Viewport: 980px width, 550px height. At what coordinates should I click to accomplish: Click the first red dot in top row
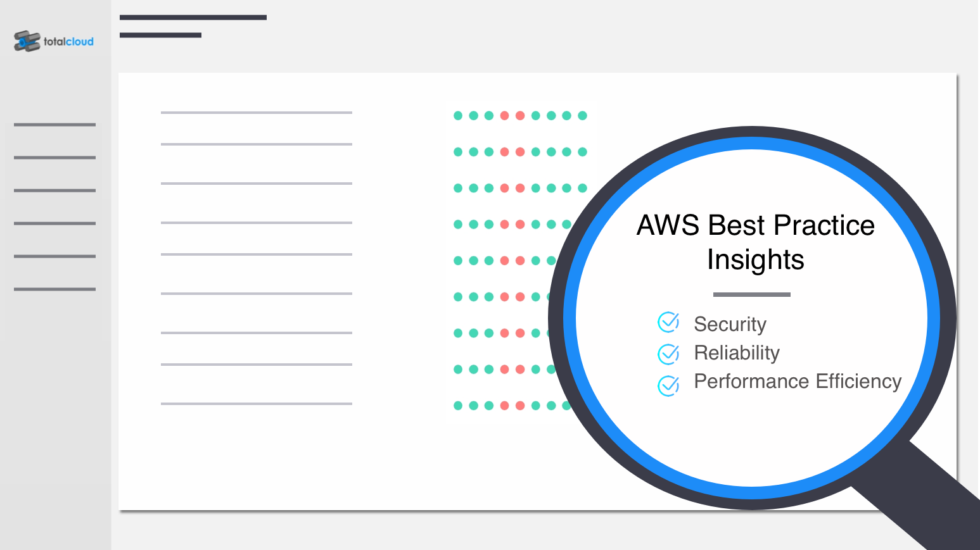coord(504,116)
